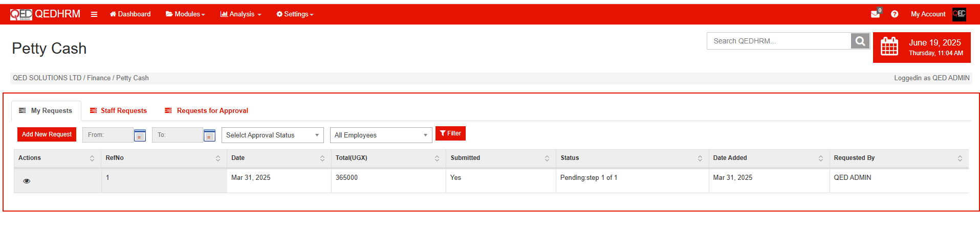Apply filters with the Filter button
The width and height of the screenshot is (980, 232).
(450, 133)
